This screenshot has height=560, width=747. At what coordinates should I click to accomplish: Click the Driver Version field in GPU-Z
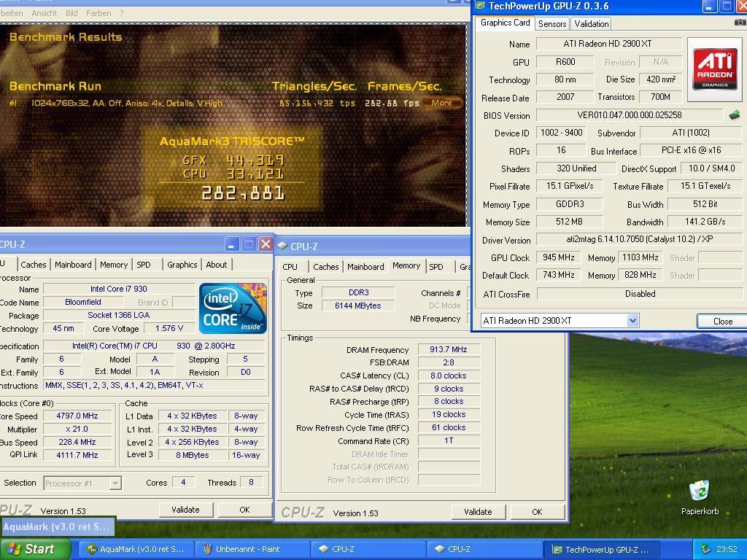pos(639,239)
